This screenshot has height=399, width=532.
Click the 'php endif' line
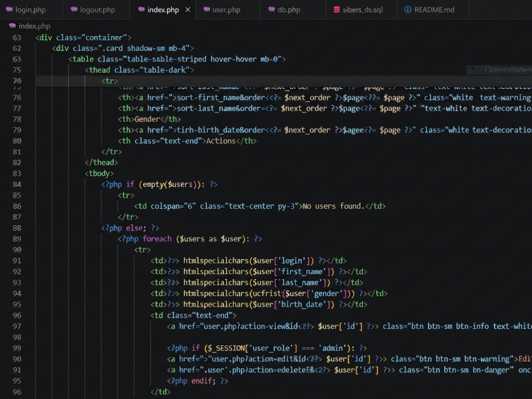point(197,381)
